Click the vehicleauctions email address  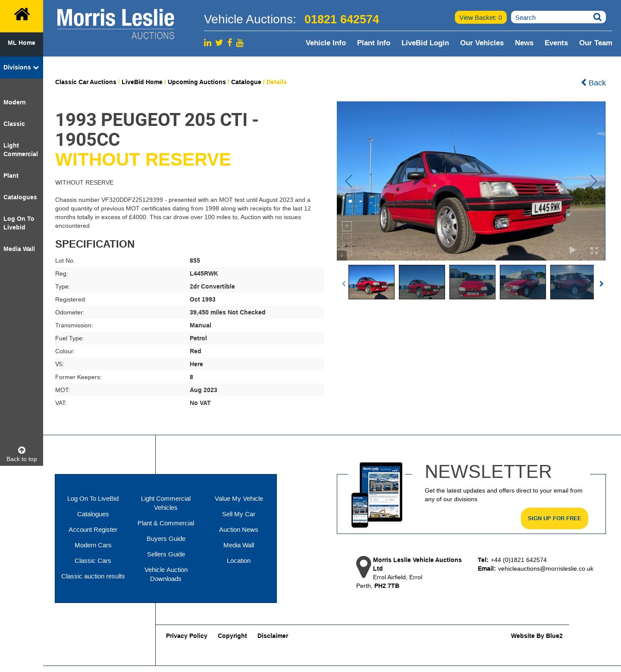pos(546,568)
